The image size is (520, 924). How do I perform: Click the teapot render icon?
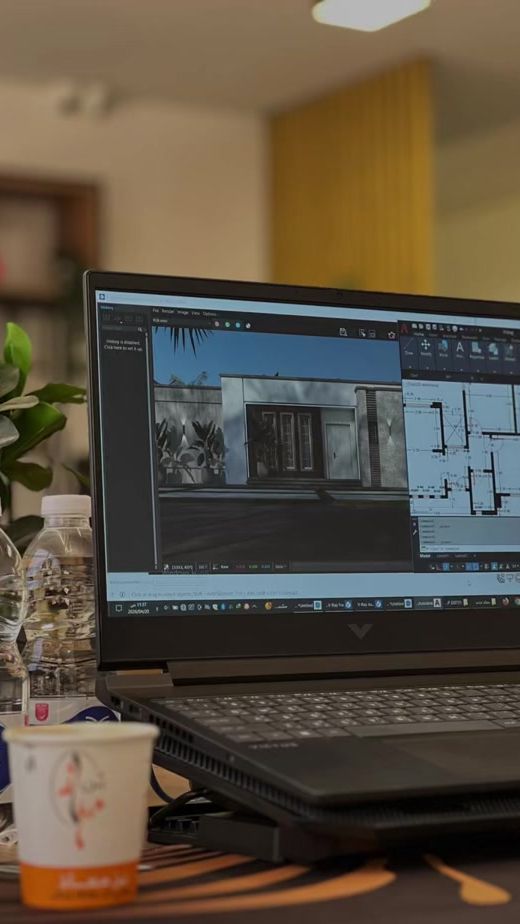pyautogui.click(x=392, y=334)
